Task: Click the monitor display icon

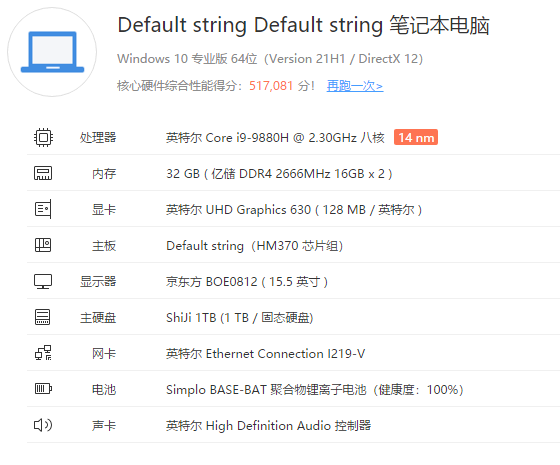Action: pyautogui.click(x=43, y=281)
